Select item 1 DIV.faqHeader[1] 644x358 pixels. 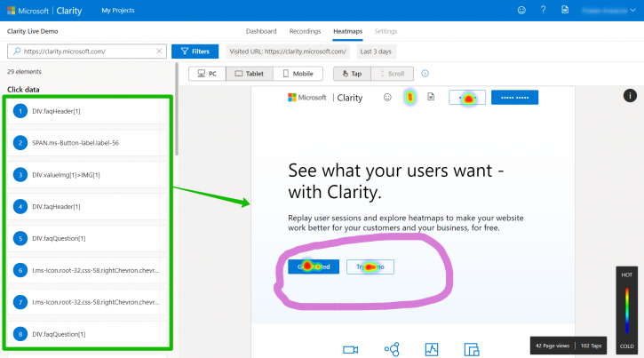pyautogui.click(x=87, y=111)
